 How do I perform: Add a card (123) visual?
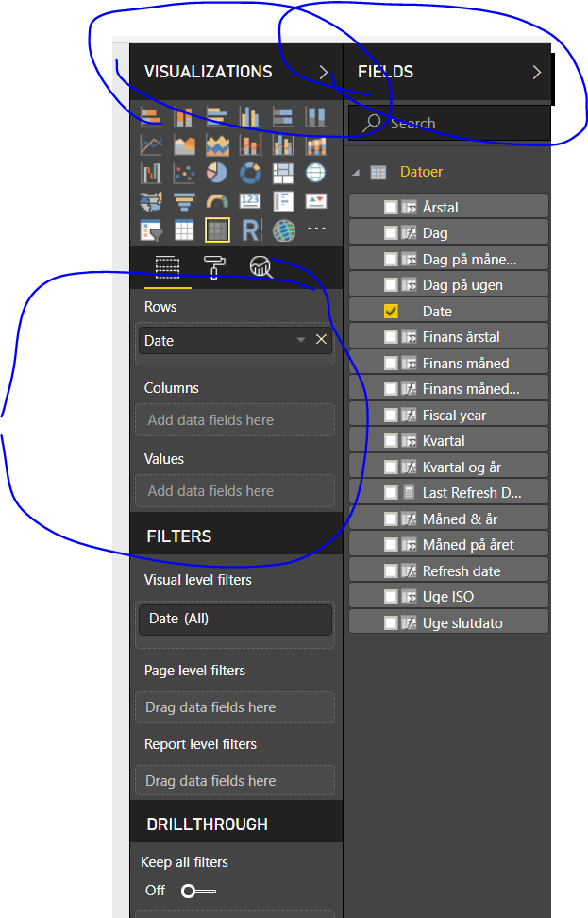250,202
